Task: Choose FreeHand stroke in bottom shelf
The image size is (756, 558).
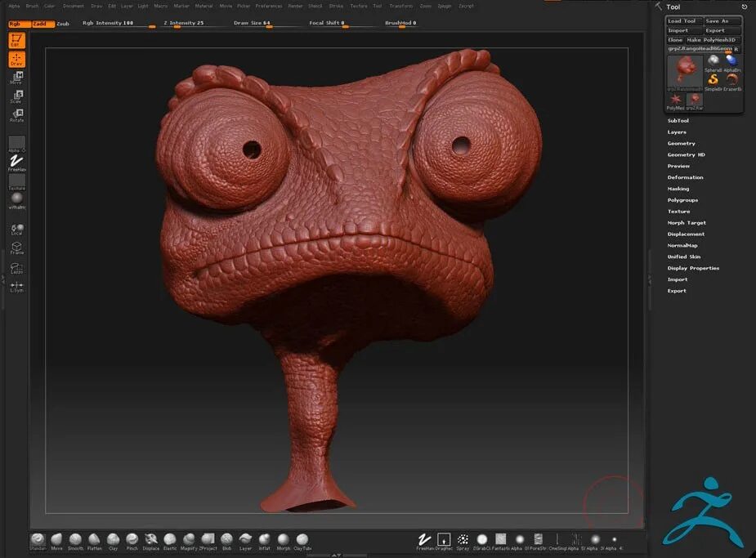Action: coord(424,540)
